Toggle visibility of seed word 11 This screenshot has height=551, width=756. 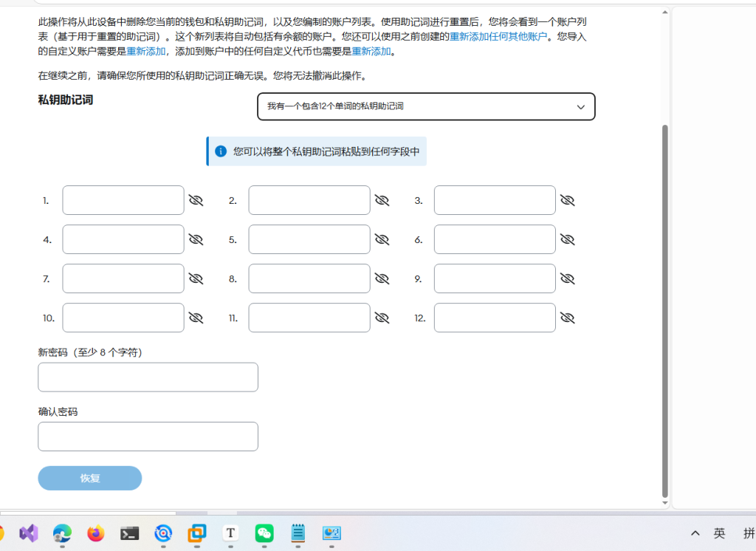(x=382, y=318)
